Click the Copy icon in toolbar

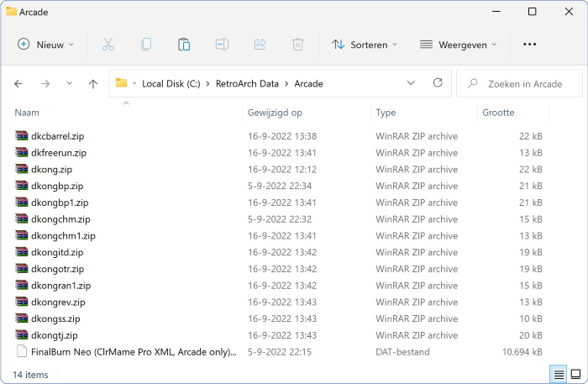146,45
